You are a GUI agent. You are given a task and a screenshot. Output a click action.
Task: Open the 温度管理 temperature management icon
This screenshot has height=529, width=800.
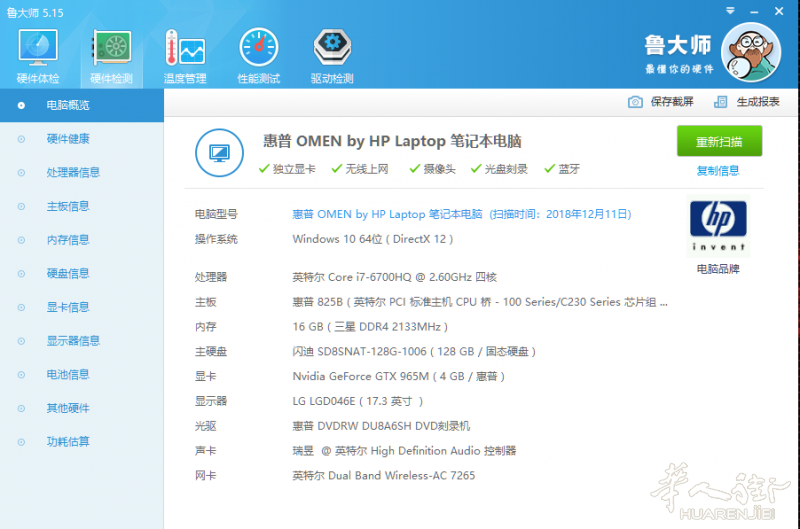click(185, 56)
